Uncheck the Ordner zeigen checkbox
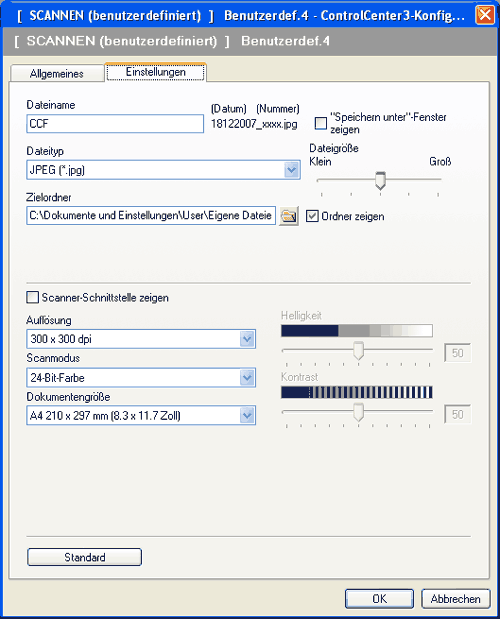 click(312, 216)
